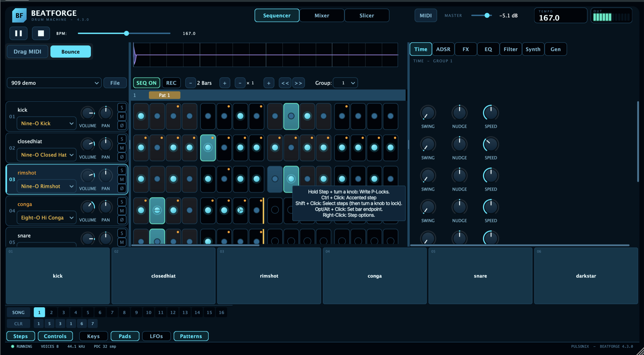Image resolution: width=644 pixels, height=355 pixels.
Task: Trigger the snare pad
Action: coord(480,276)
